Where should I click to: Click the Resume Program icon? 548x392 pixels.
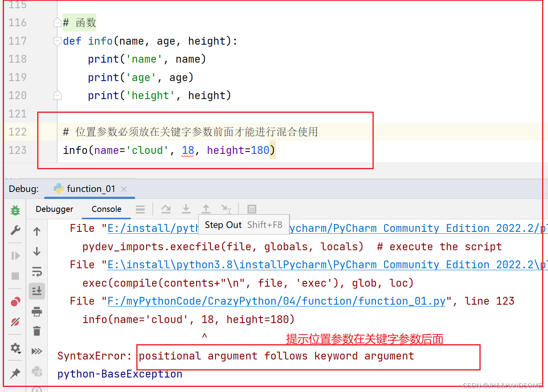(x=15, y=256)
